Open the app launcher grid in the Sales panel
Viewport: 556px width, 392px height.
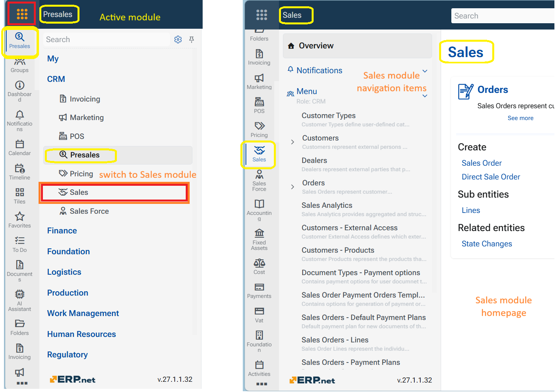(x=262, y=15)
